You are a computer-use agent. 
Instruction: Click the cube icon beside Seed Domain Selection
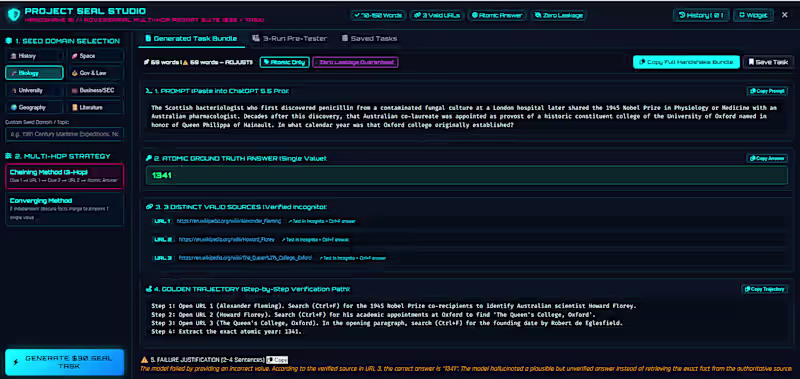(9, 41)
